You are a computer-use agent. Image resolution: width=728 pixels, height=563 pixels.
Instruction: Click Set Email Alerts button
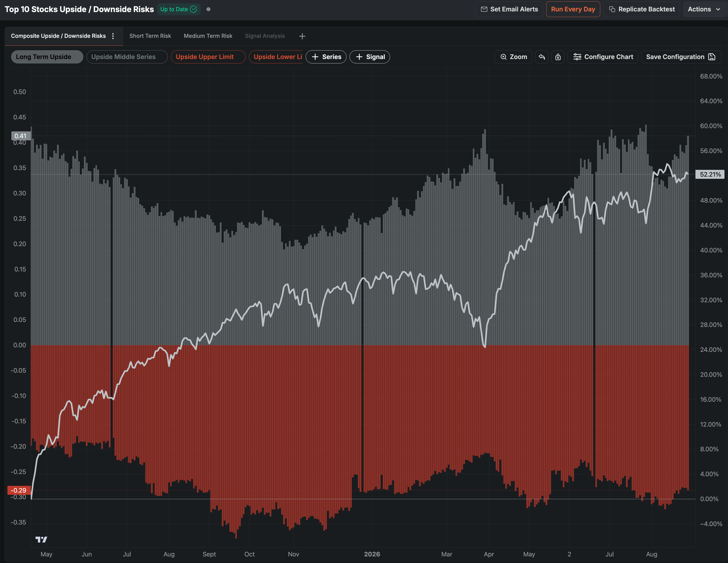pyautogui.click(x=509, y=9)
